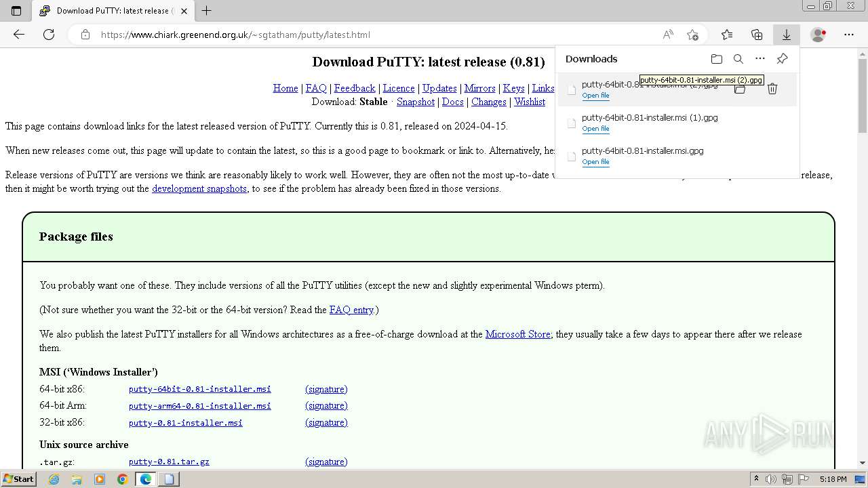Click the Windows Start button
868x488 pixels.
tap(18, 479)
